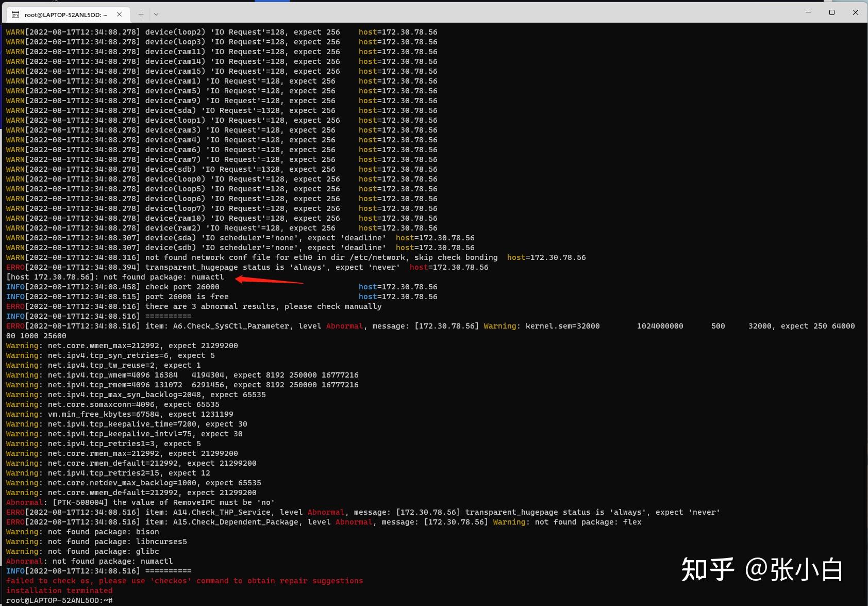The width and height of the screenshot is (868, 606).
Task: Click device(sda) 'IO Request'=1328 line
Action: pos(222,110)
